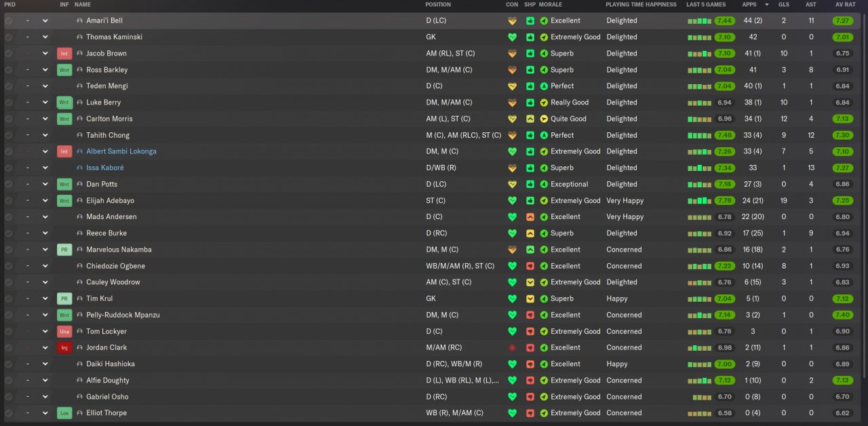Viewport: 868px width, 426px height.
Task: Tick the selection circle for Reece Burke
Action: (x=8, y=233)
